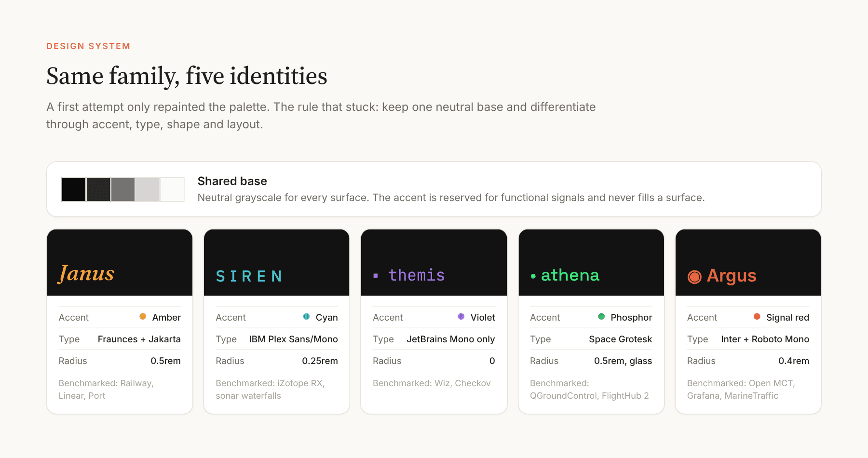The image size is (868, 458).
Task: Choose the white swatch in Shared base
Action: (172, 189)
